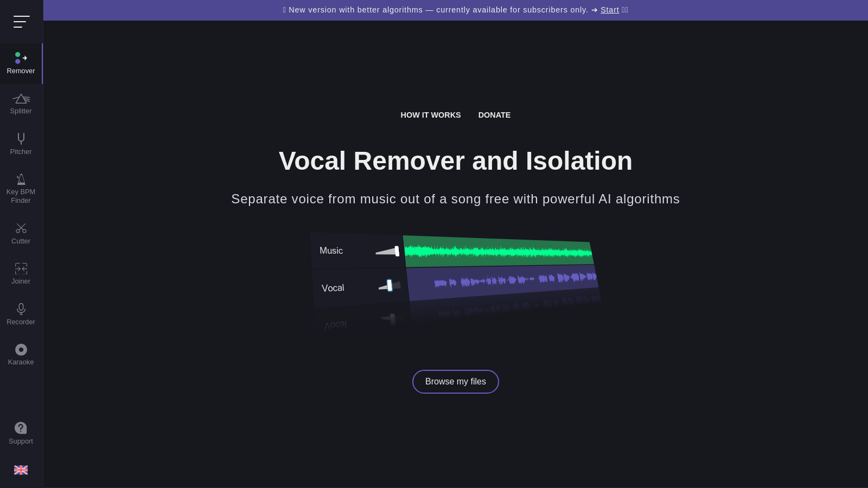Select the Remover tool in the sidebar
This screenshot has width=868, height=488.
(21, 63)
